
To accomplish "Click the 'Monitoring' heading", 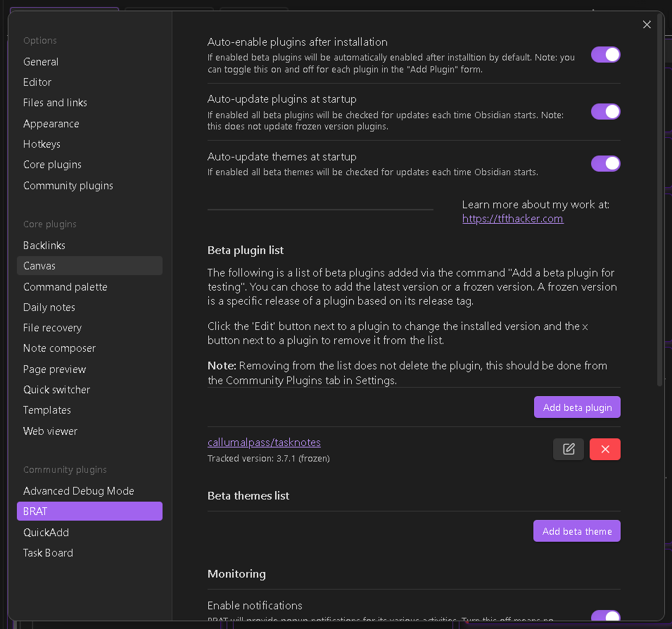I will 236,573.
